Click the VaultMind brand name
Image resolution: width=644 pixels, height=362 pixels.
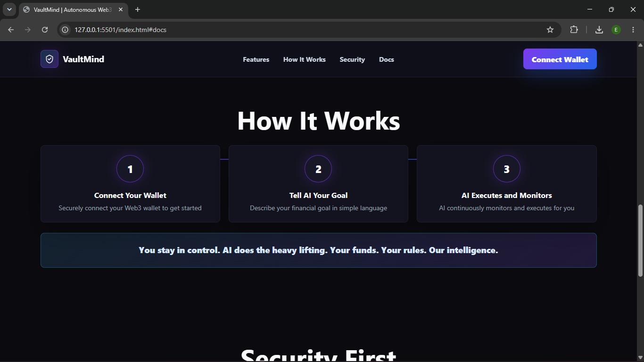click(x=83, y=59)
